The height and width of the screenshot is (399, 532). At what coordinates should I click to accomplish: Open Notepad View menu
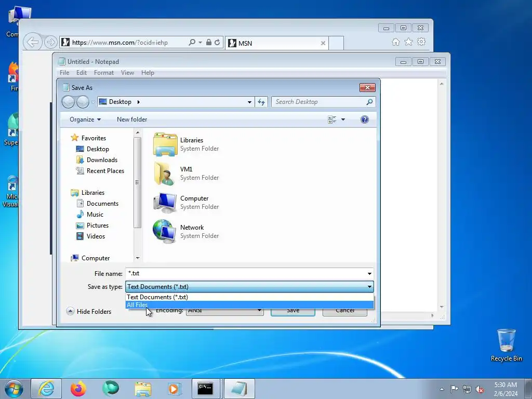pos(128,73)
